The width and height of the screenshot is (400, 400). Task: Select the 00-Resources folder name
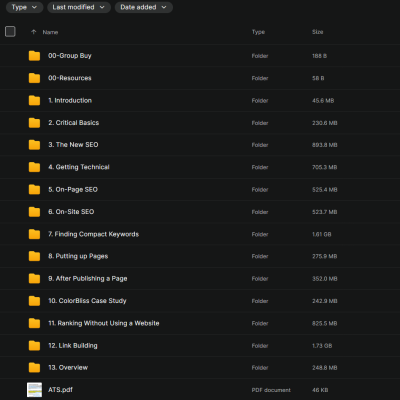click(70, 78)
